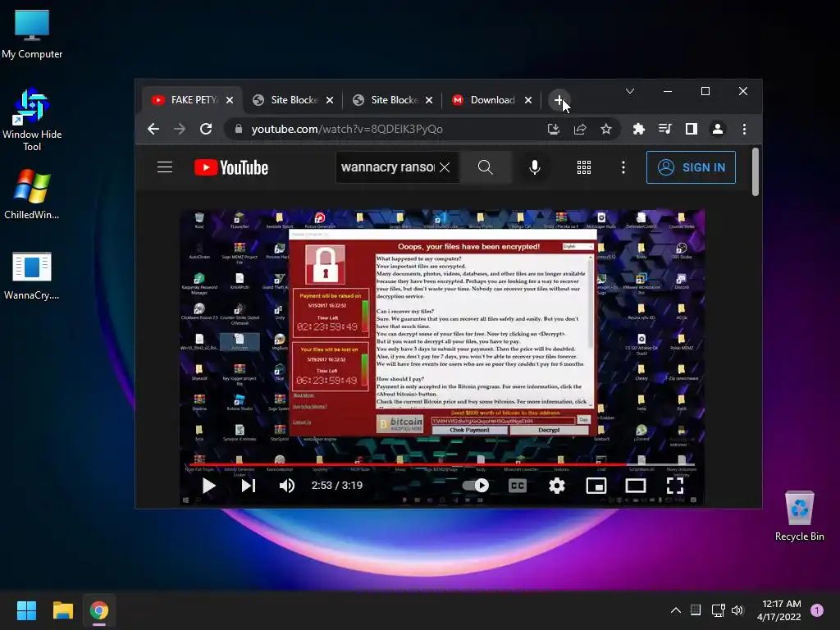This screenshot has width=840, height=630.
Task: Bookmark this page with the star icon
Action: click(606, 129)
